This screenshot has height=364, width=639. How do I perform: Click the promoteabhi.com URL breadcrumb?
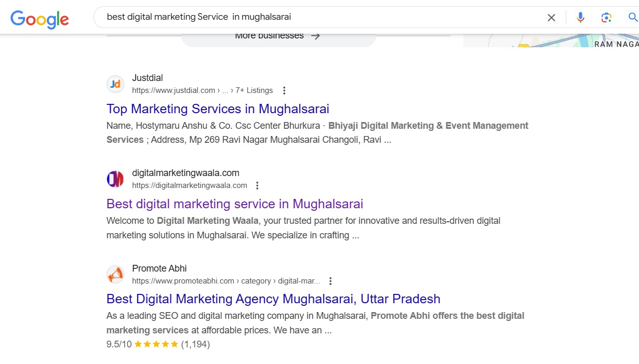coord(183,281)
